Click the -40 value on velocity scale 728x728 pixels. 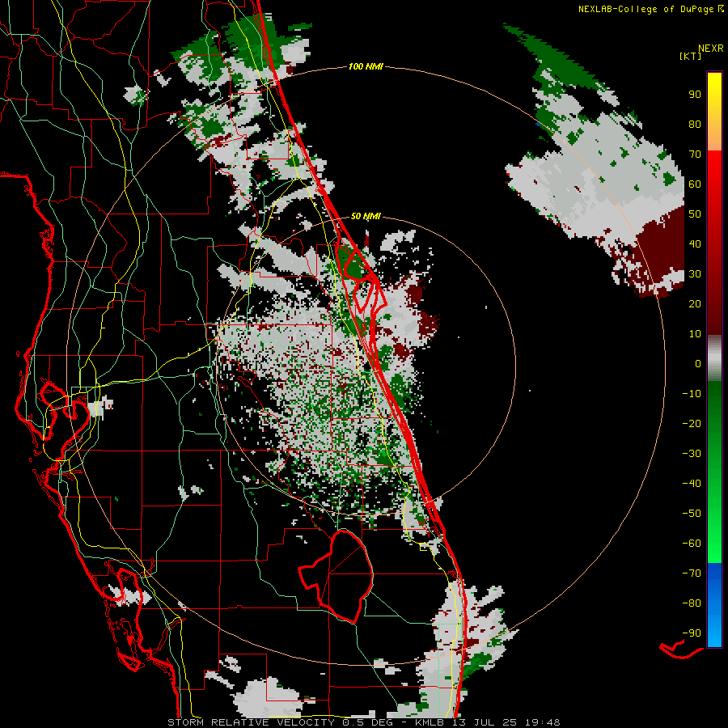[x=692, y=484]
